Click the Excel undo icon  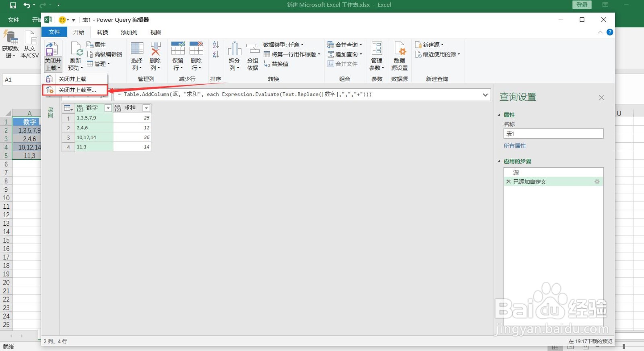tap(27, 5)
